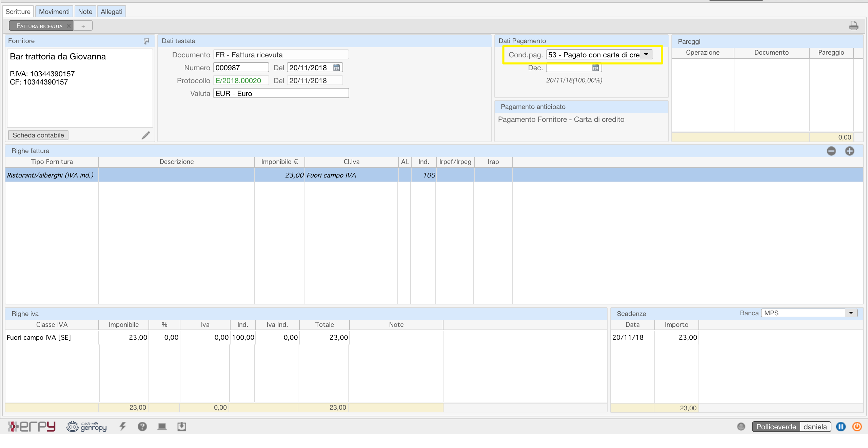Add invoice row with plus icon
Viewport: 868px width, 448px height.
coord(849,151)
